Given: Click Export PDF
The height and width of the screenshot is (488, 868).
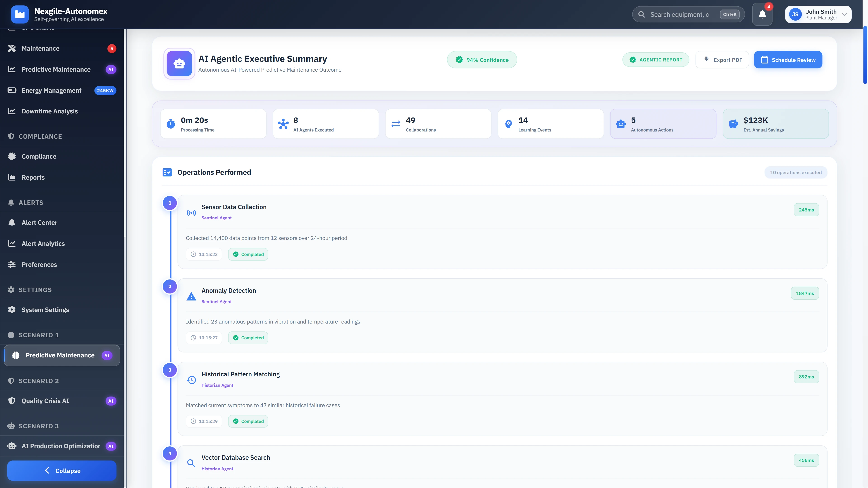Looking at the screenshot, I should point(722,60).
